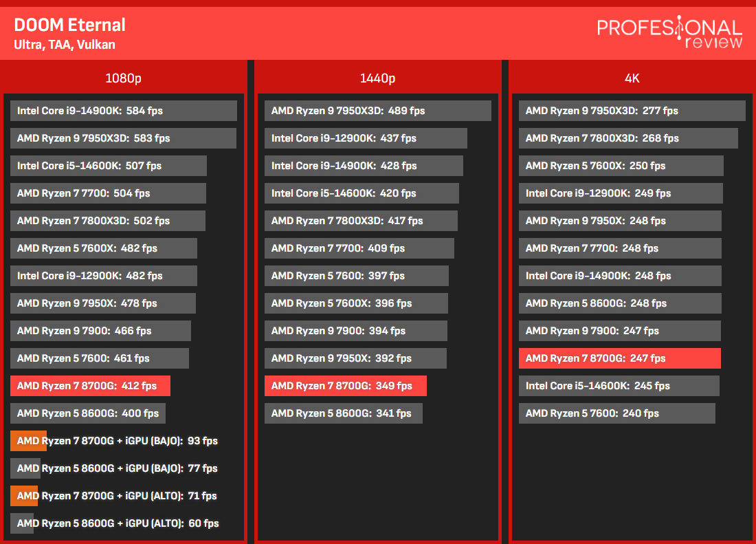Viewport: 756px width, 544px height.
Task: Click 'Intel Core i9-12900K: 437 fps' bar
Action: click(x=366, y=138)
